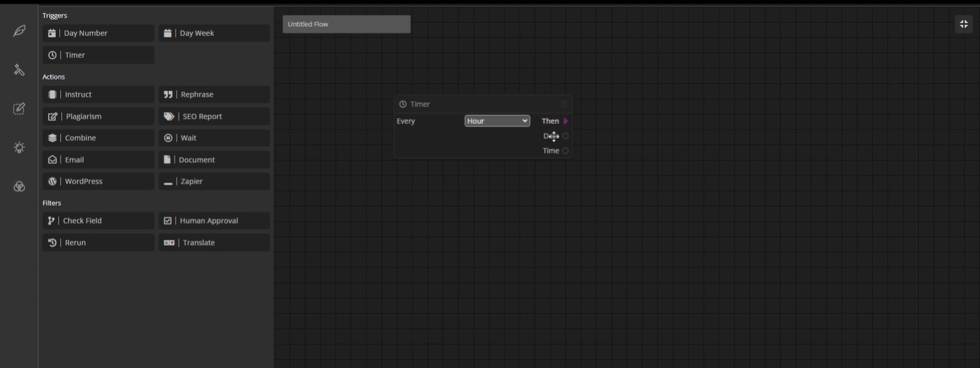The image size is (980, 368).
Task: Add a Combine action
Action: 98,138
